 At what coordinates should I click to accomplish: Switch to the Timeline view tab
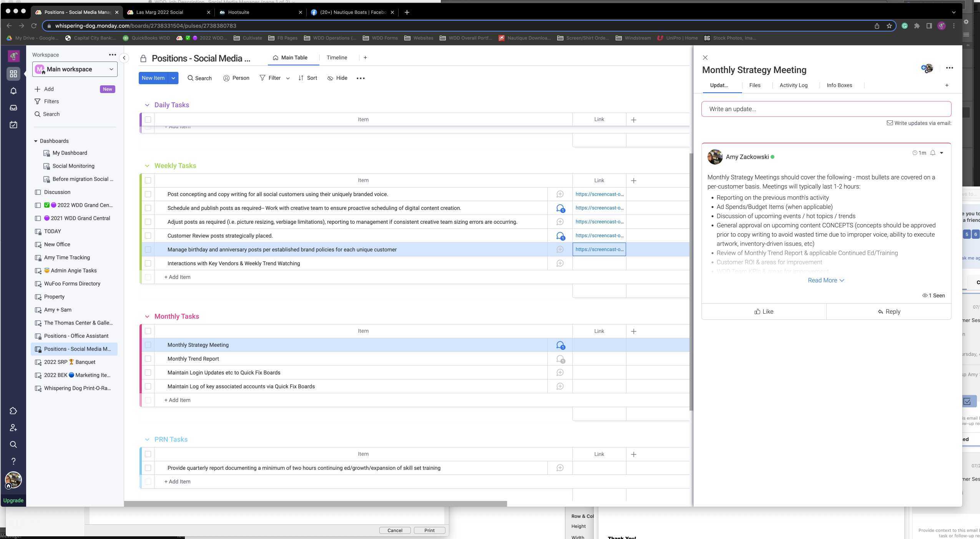pyautogui.click(x=337, y=58)
